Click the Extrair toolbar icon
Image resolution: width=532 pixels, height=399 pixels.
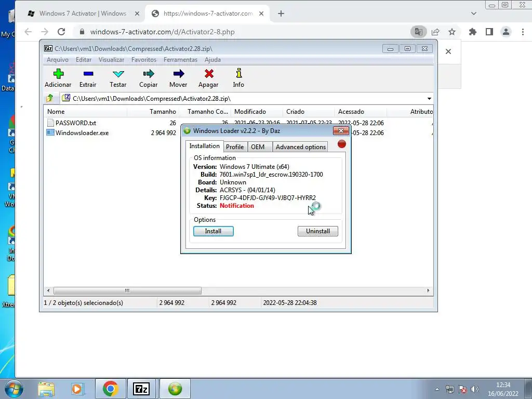[88, 74]
